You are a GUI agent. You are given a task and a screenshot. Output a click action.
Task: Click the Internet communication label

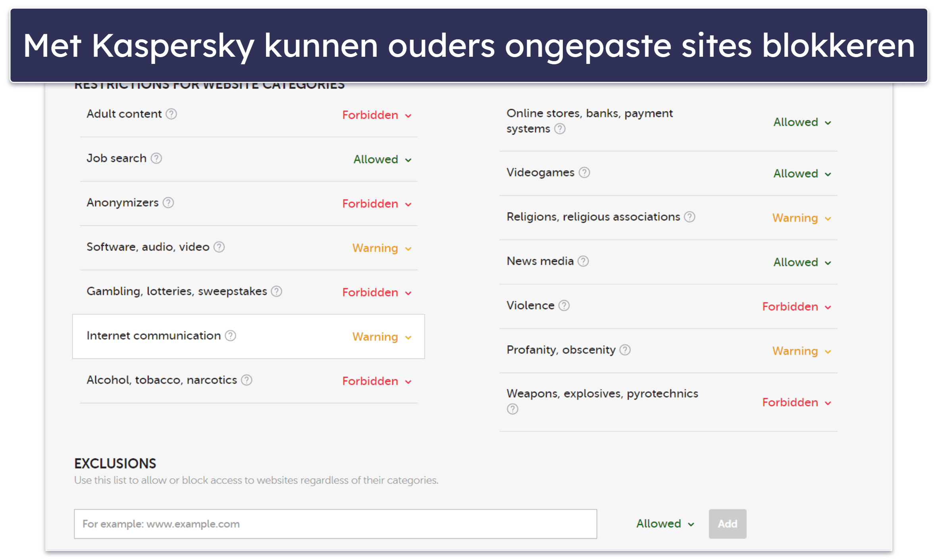click(x=154, y=336)
